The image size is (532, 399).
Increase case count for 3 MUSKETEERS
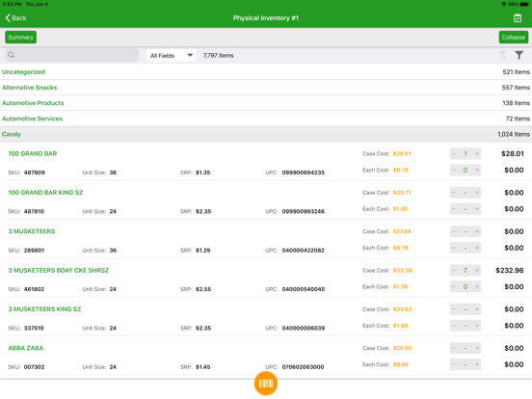point(477,231)
